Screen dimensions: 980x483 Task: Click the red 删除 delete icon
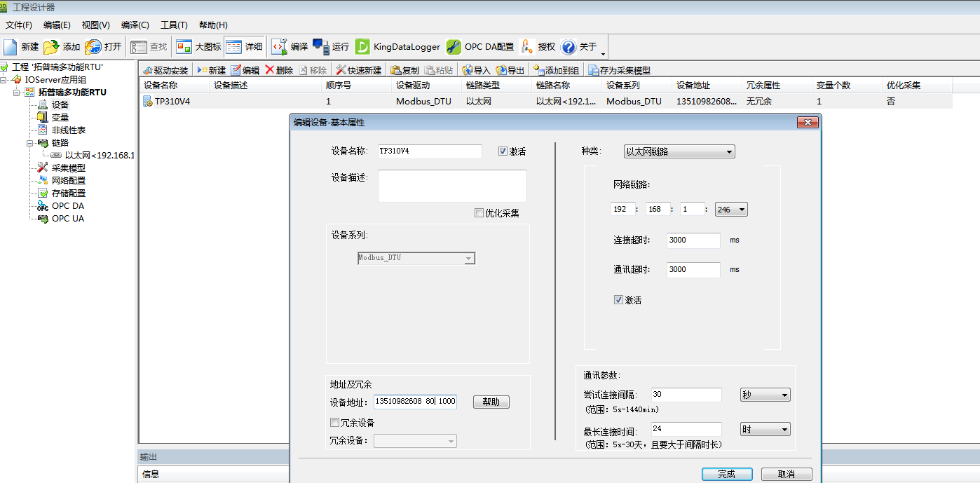[x=270, y=70]
